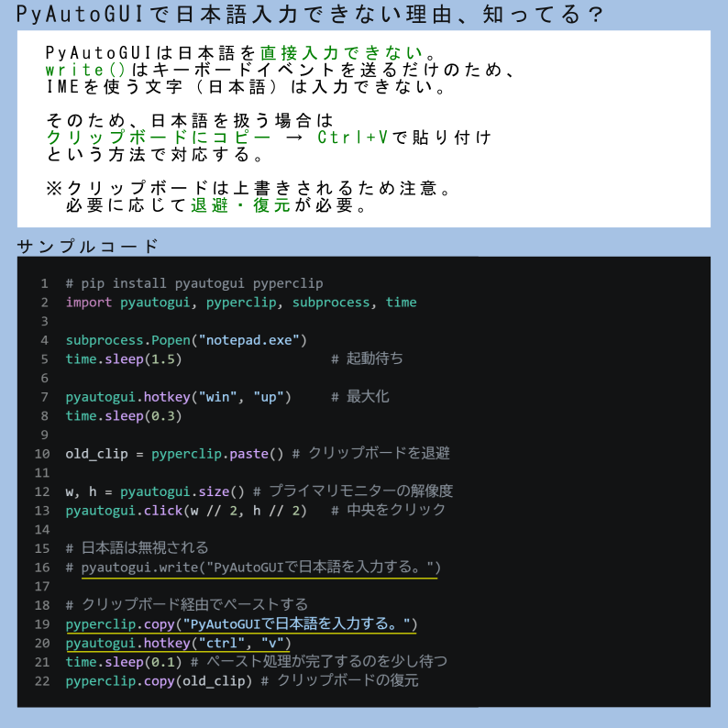Click the comment '# 中央をクリック'
The image size is (728, 728).
(x=388, y=511)
